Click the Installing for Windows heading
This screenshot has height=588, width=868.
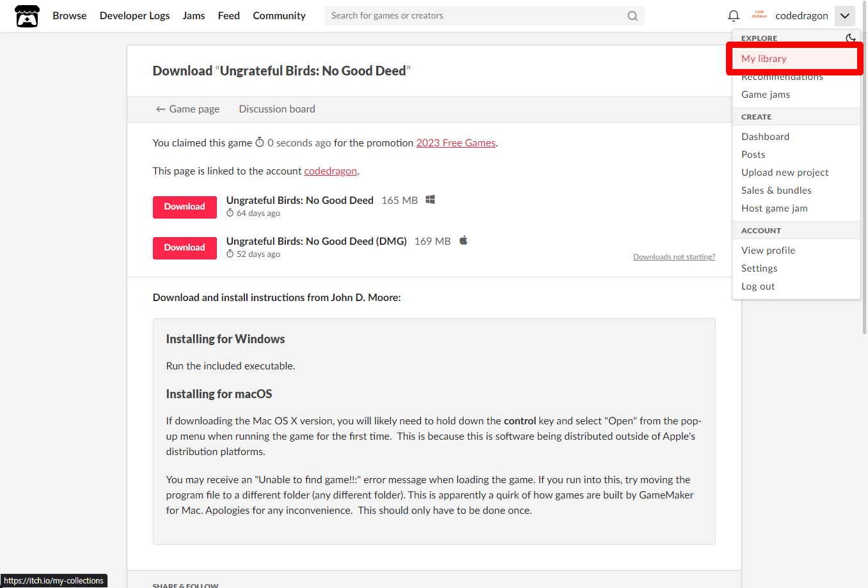pyautogui.click(x=225, y=339)
